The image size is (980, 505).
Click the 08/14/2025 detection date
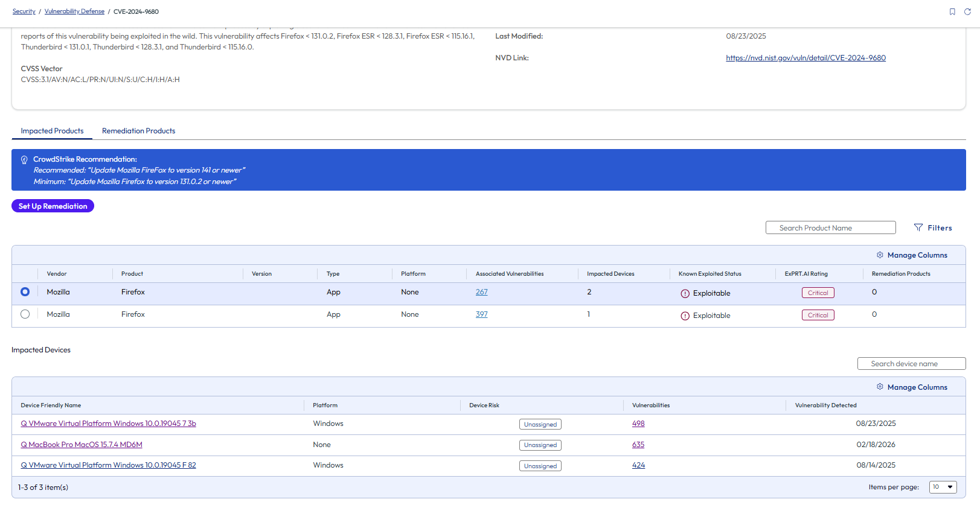click(x=876, y=465)
